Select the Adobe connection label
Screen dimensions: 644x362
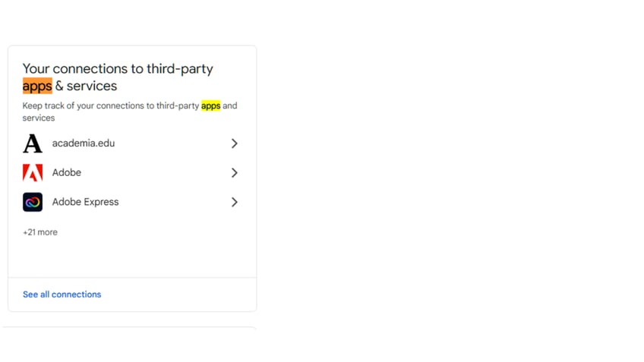tap(67, 172)
